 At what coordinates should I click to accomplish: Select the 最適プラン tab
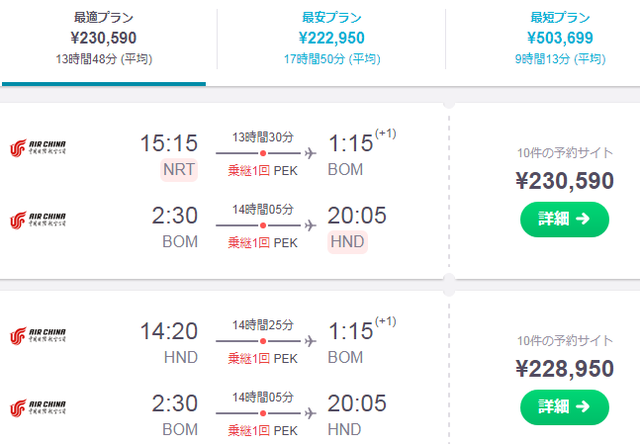pos(104,38)
